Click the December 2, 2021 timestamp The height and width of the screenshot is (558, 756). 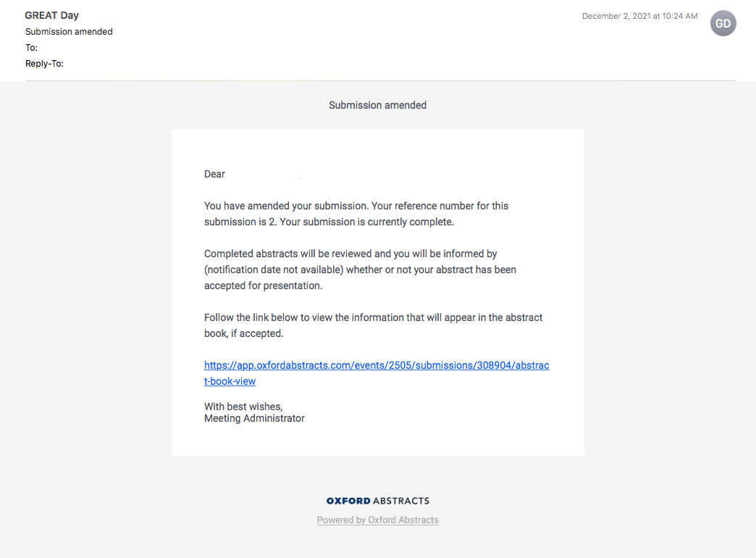pyautogui.click(x=639, y=16)
